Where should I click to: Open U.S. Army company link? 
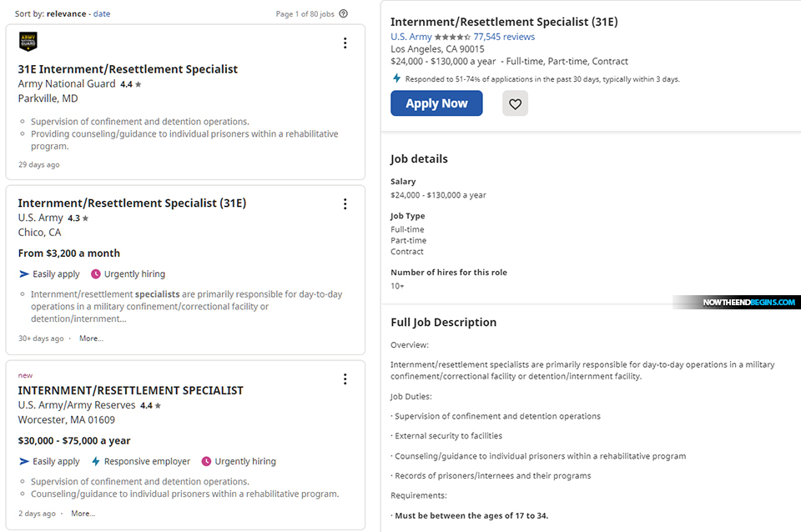click(x=411, y=37)
